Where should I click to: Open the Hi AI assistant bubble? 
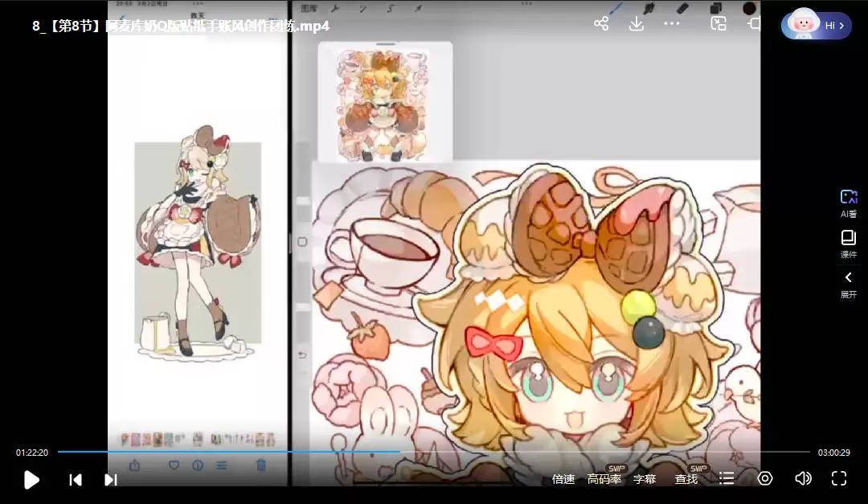816,26
